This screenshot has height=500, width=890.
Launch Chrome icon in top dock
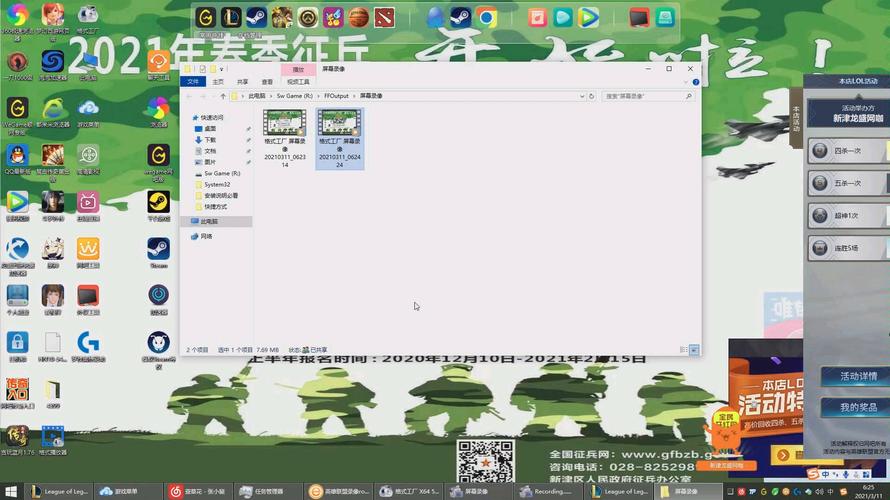point(486,18)
